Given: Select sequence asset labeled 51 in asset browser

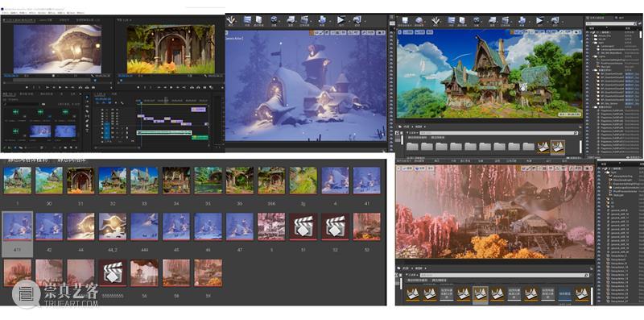Looking at the screenshot, I should click(303, 226).
